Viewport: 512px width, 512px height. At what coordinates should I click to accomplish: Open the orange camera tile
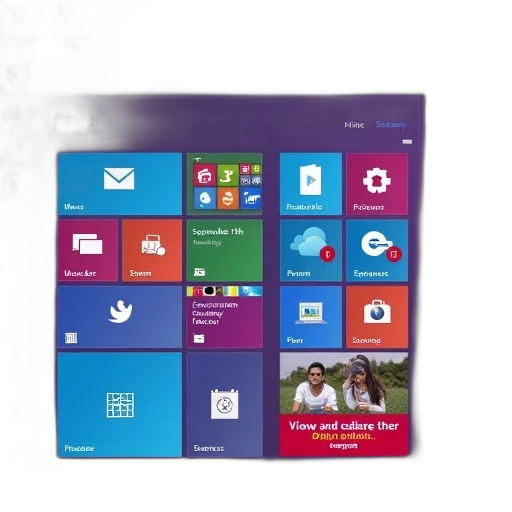point(377,317)
